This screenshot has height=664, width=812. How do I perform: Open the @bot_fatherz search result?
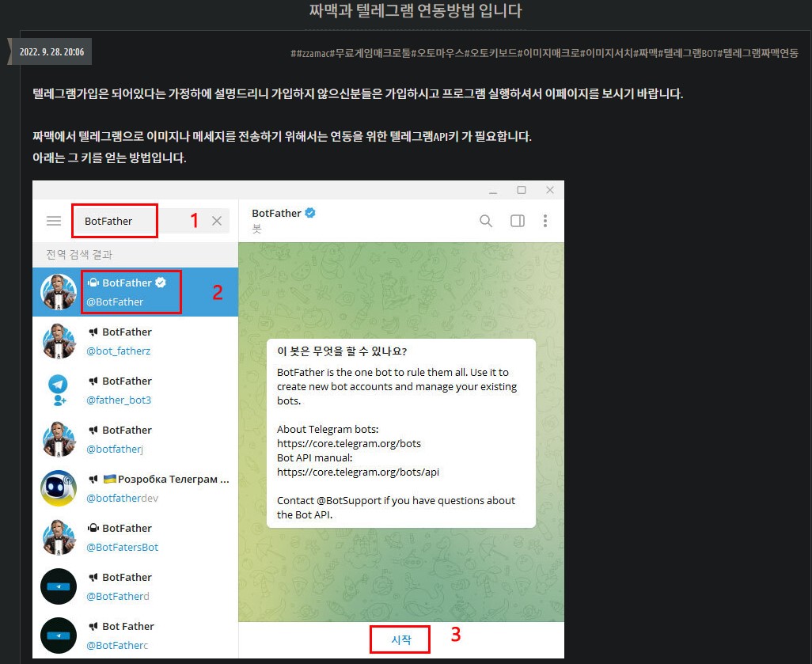point(135,341)
